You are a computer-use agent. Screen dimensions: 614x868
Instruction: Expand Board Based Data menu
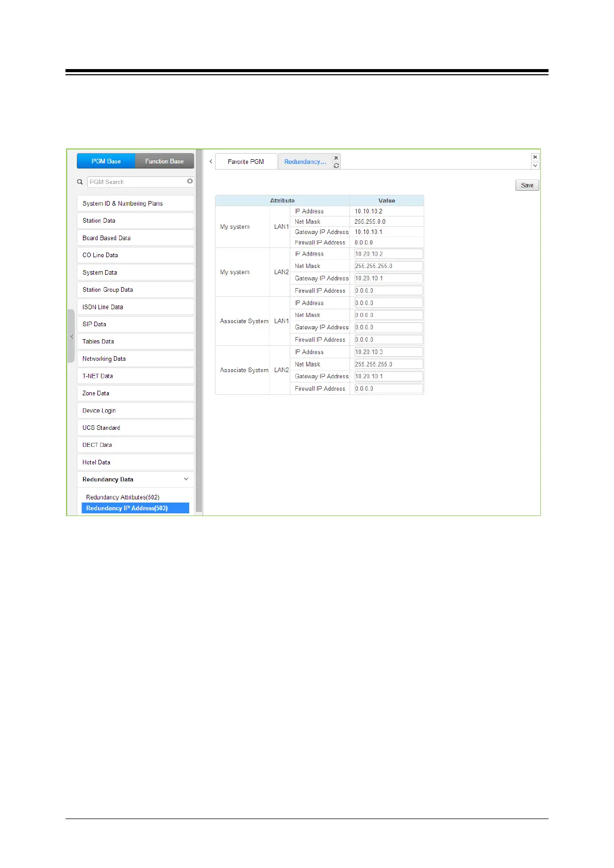pyautogui.click(x=136, y=238)
